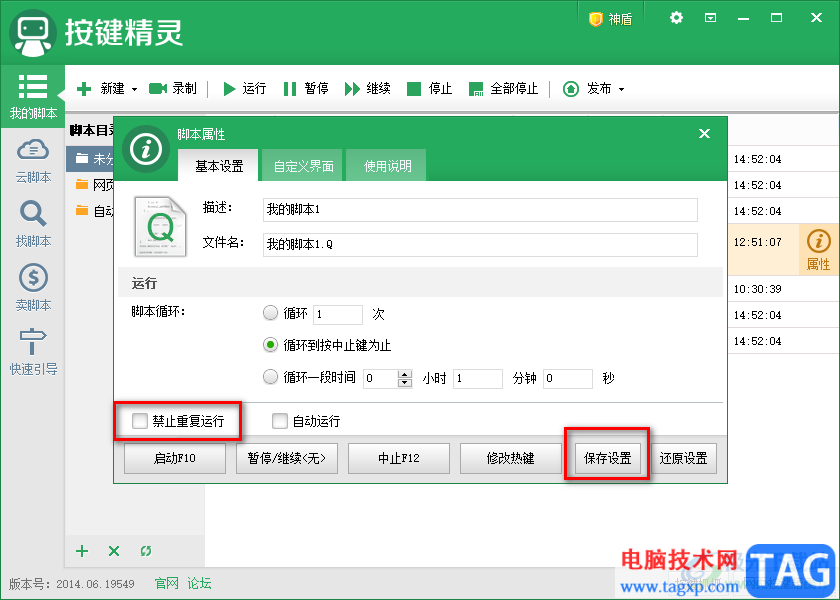Stop the script with 停止

(x=430, y=88)
